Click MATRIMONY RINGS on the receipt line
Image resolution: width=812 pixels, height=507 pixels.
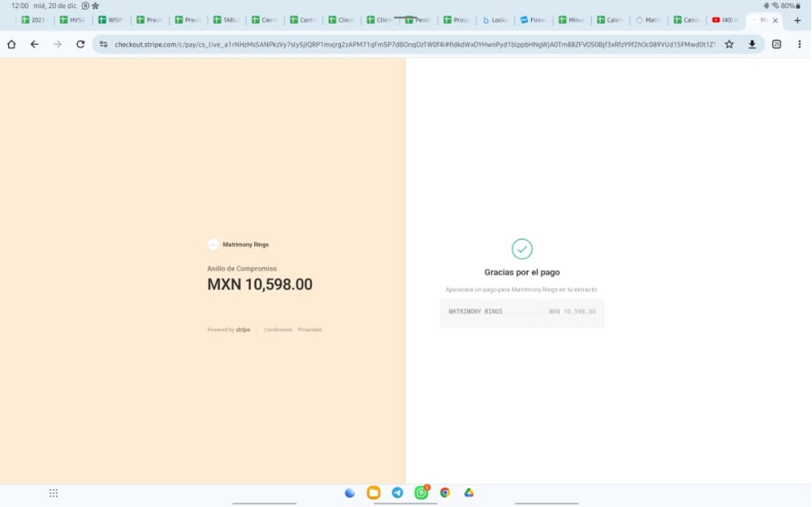(x=475, y=311)
